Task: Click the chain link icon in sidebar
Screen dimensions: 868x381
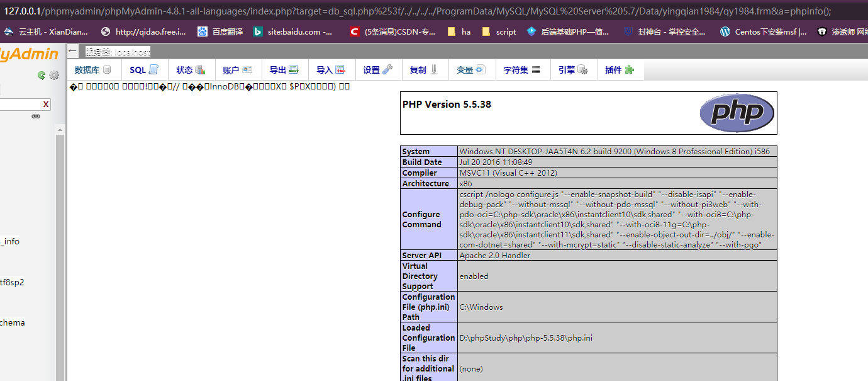Action: (x=36, y=117)
